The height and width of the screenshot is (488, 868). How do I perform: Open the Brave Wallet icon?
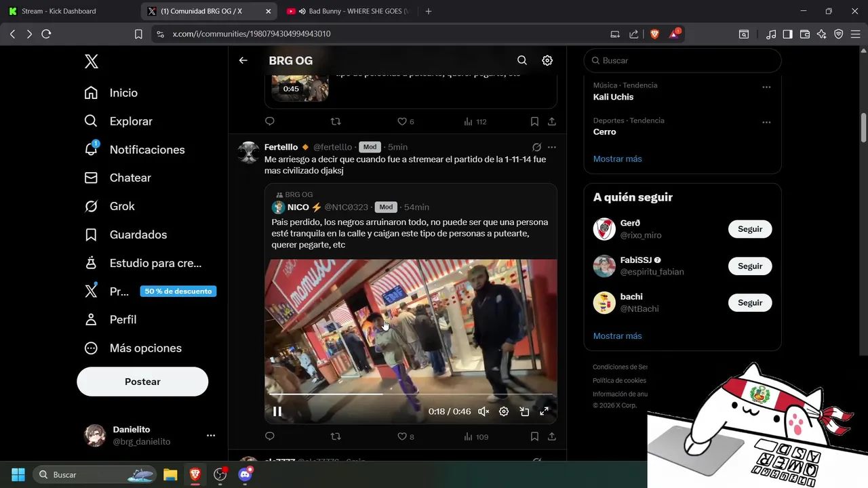805,34
